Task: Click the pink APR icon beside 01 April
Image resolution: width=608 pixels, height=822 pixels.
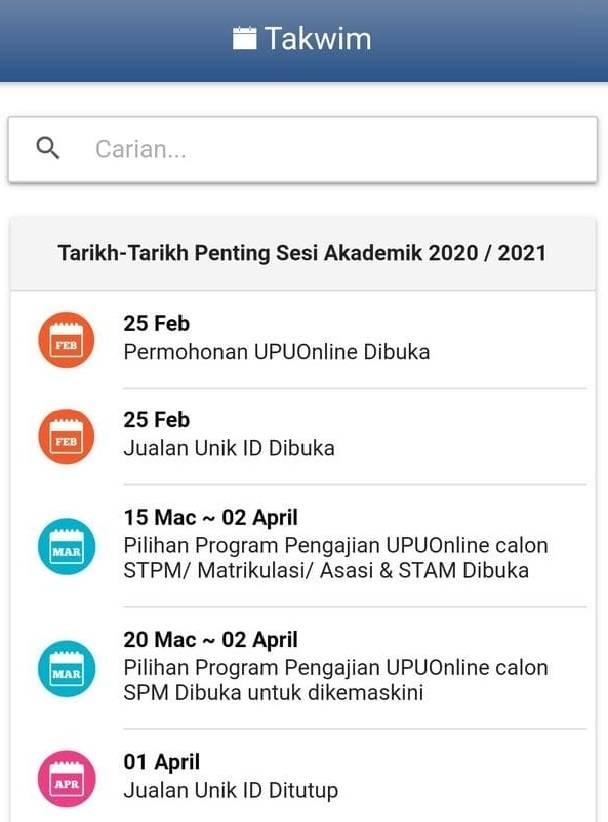Action: (65, 776)
